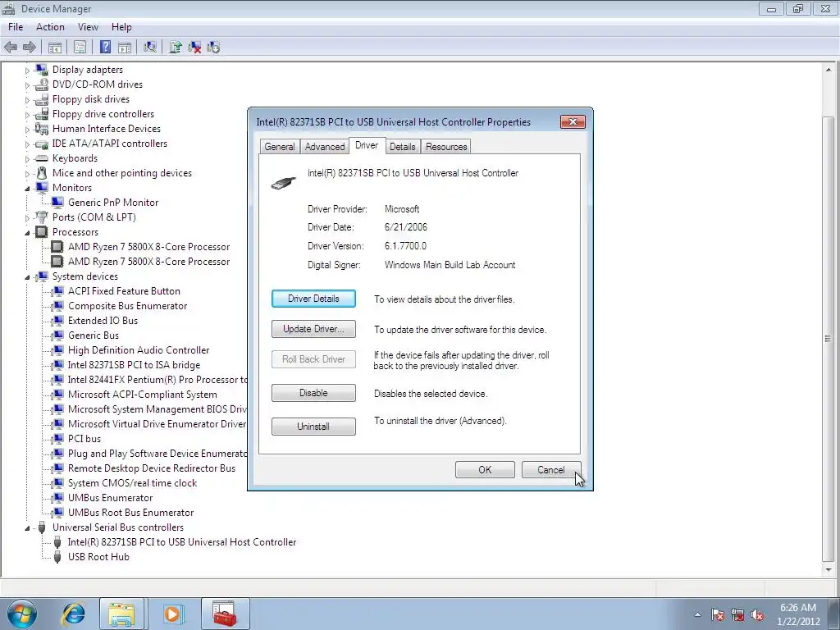The image size is (840, 630).
Task: Switch to the General tab
Action: (x=280, y=147)
